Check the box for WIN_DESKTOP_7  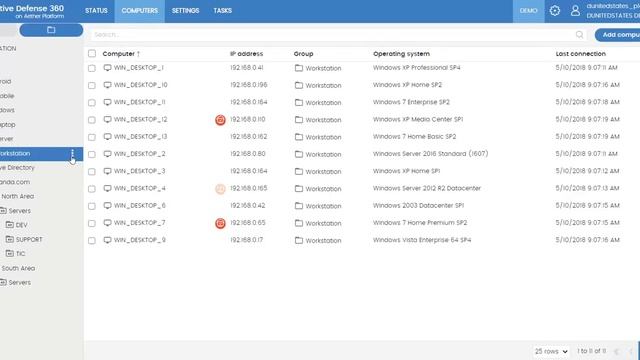(92, 223)
